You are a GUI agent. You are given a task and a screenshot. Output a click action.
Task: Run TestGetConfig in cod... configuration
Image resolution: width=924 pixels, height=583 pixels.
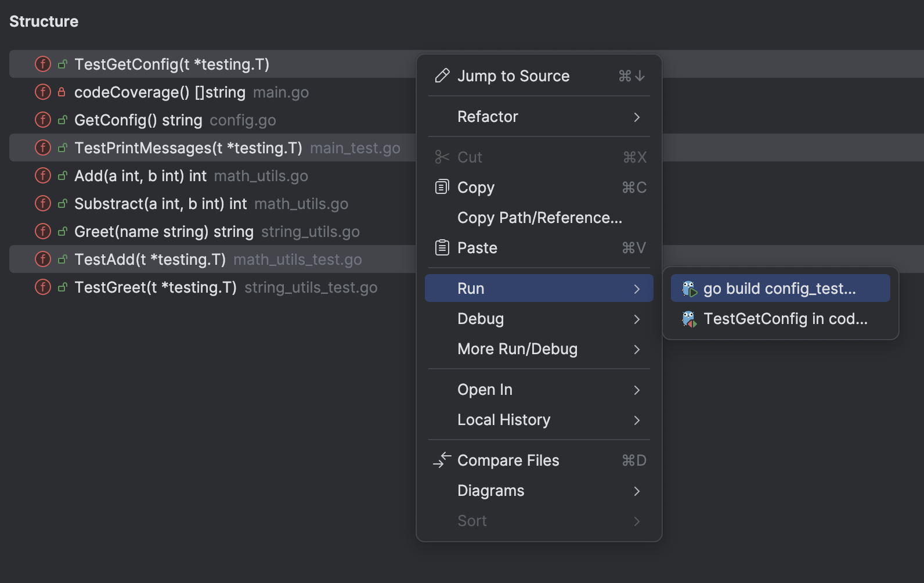(785, 319)
